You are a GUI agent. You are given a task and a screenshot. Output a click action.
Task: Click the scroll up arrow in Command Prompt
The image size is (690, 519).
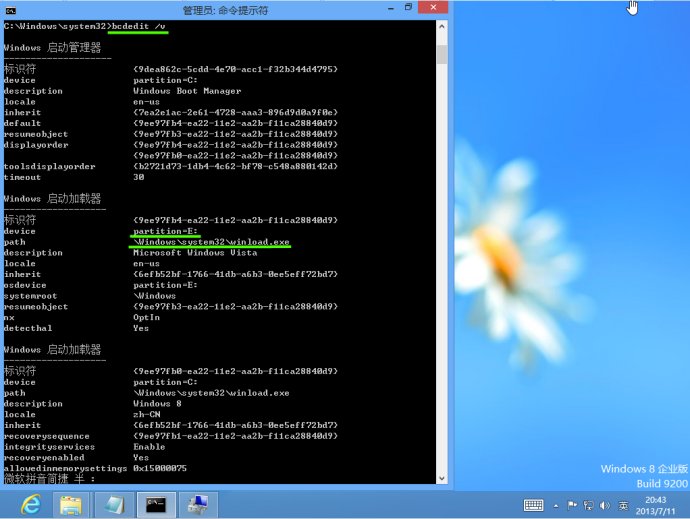442,26
